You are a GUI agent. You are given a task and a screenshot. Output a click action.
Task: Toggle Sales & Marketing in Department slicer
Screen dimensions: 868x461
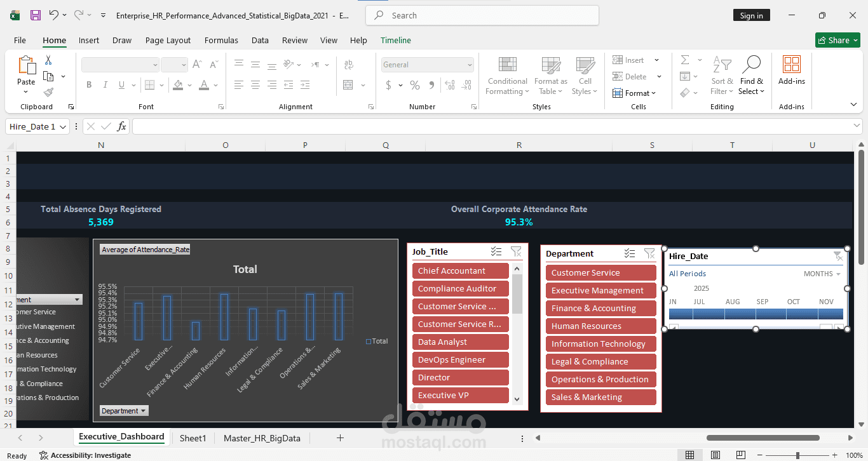(x=601, y=397)
